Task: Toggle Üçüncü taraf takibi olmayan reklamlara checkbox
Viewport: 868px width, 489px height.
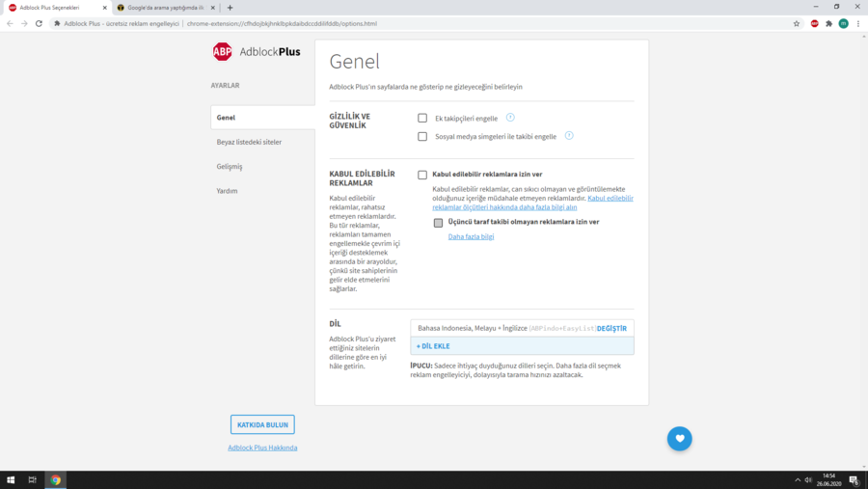Action: coord(438,223)
